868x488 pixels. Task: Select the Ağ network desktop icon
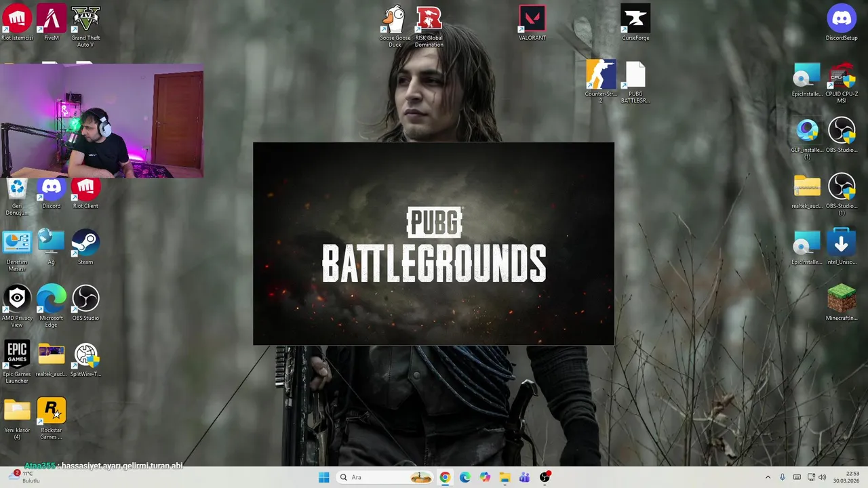coord(52,247)
